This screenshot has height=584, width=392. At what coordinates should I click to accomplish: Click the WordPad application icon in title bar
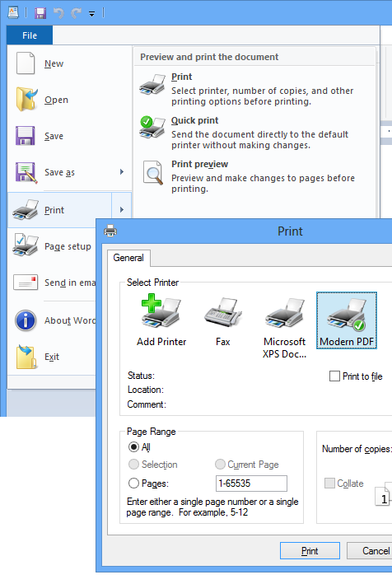tap(13, 12)
